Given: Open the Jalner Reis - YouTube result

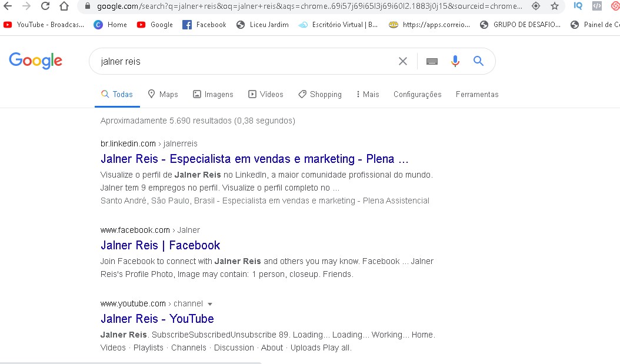Looking at the screenshot, I should [157, 319].
